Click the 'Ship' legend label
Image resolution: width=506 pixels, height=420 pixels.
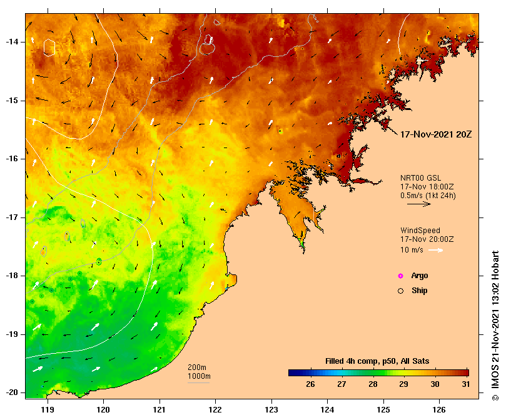(x=420, y=291)
